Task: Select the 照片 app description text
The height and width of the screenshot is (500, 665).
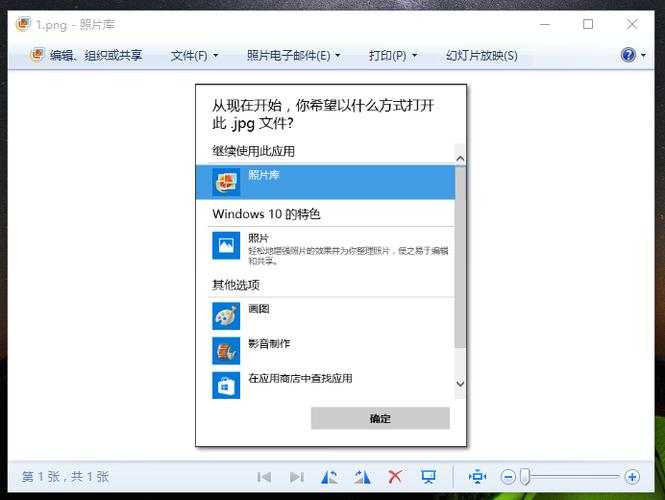Action: 348,256
